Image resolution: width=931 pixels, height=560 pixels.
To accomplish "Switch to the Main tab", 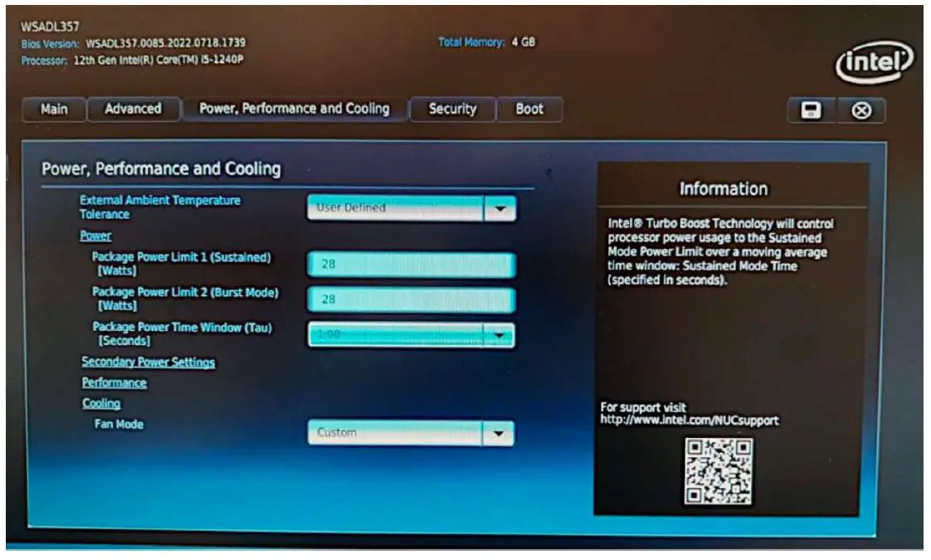I will (x=55, y=108).
